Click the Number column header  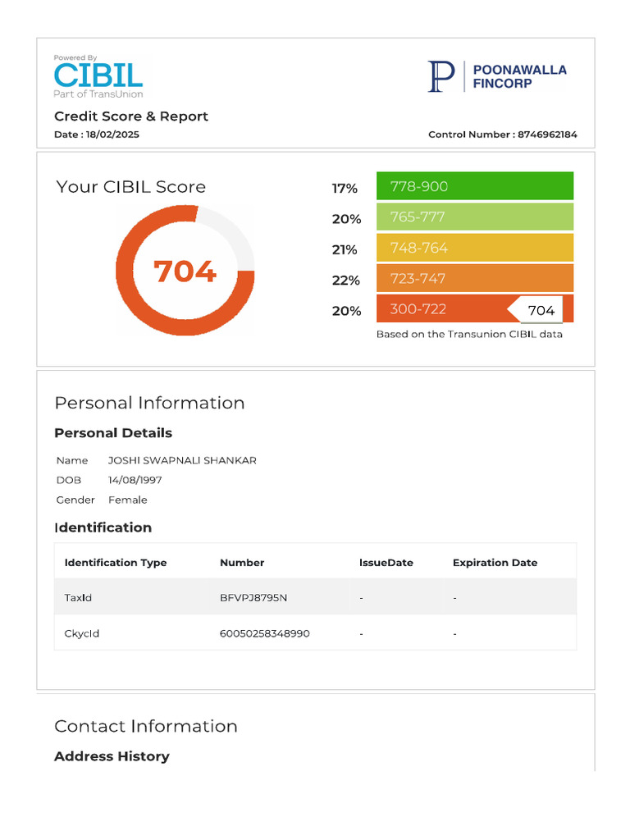[242, 563]
